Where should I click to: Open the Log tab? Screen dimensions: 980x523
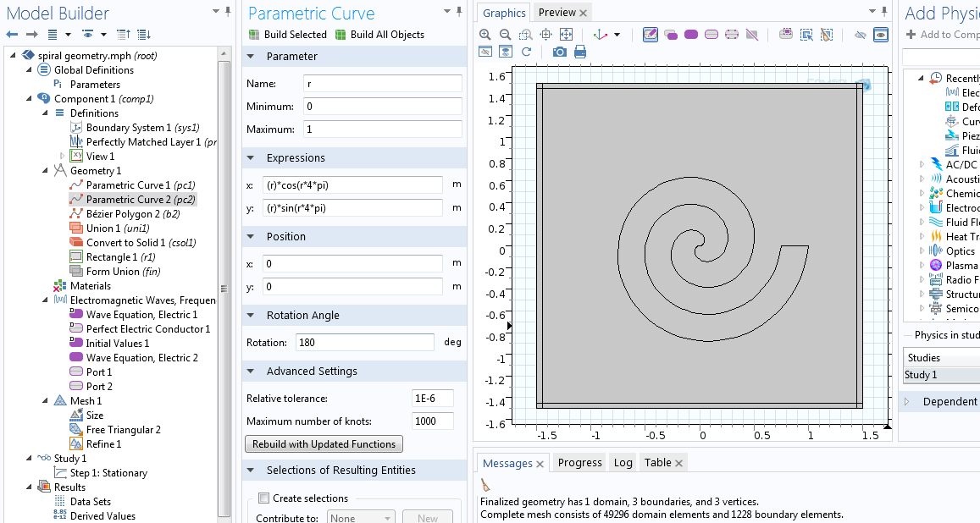pos(623,463)
